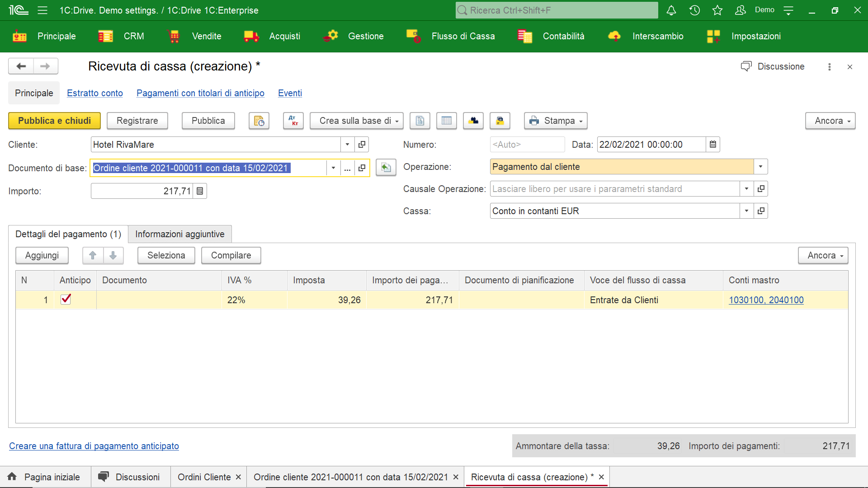Image resolution: width=868 pixels, height=488 pixels.
Task: Open Stampa print dropdown
Action: [556, 121]
